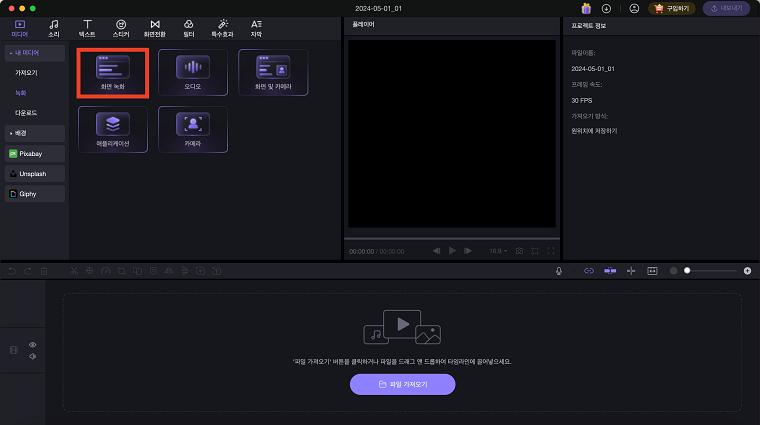Zoom in the timeline plus button
This screenshot has height=425, width=760.
pyautogui.click(x=747, y=271)
